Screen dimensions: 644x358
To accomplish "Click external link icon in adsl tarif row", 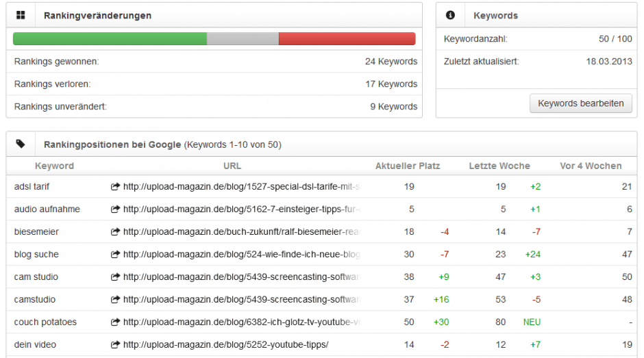I will (115, 187).
